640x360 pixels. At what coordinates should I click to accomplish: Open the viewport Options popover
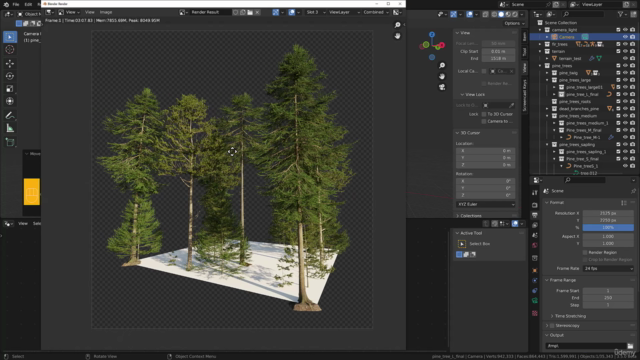click(514, 23)
